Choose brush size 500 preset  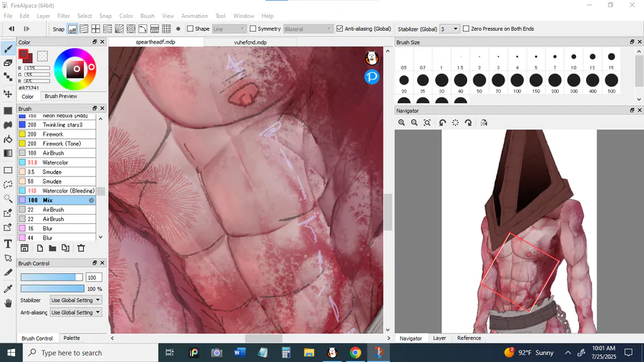point(611,83)
